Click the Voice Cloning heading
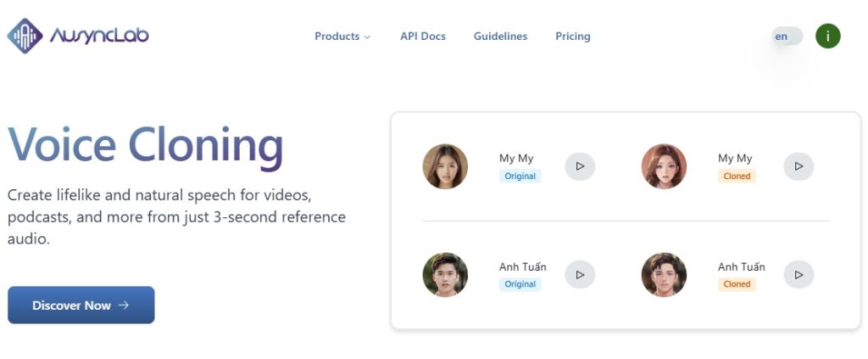The height and width of the screenshot is (359, 868). (x=146, y=145)
